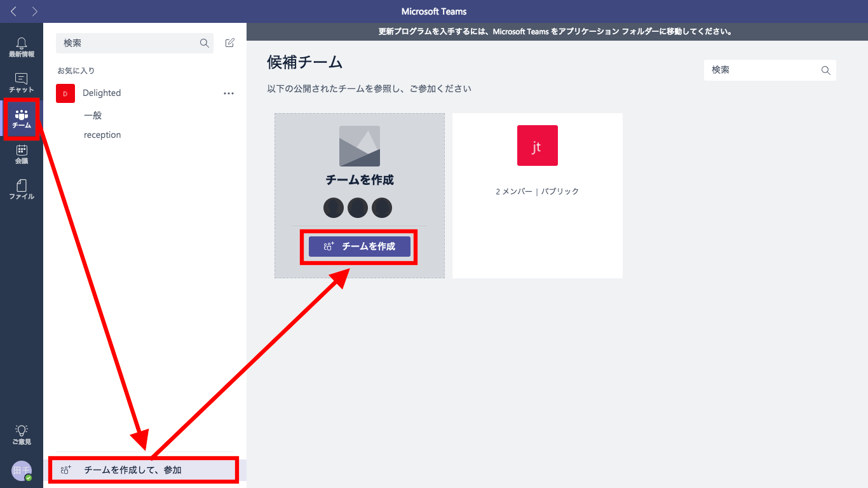
Task: Focus the 候補チーム 検索 field
Action: tap(770, 70)
